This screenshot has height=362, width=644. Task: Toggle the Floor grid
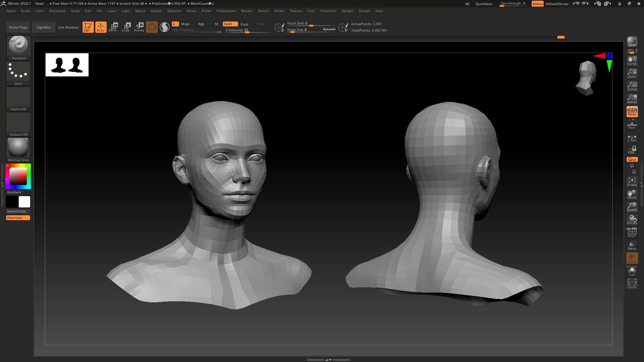[632, 124]
